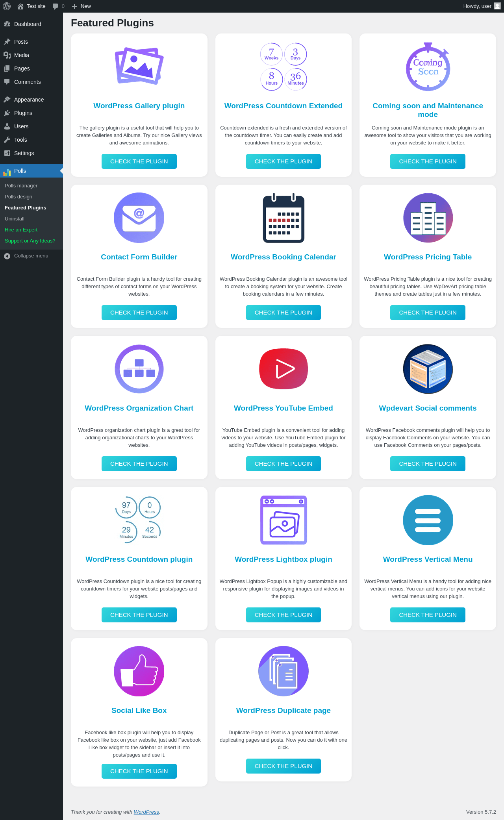Open Hire an Expert submenu link
The width and height of the screenshot is (504, 820).
[21, 230]
